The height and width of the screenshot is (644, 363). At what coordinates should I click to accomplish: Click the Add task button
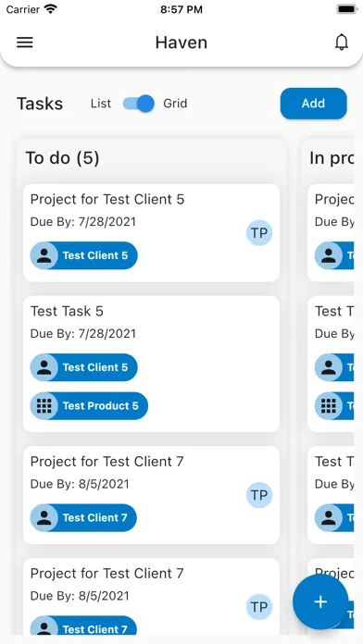(x=314, y=104)
